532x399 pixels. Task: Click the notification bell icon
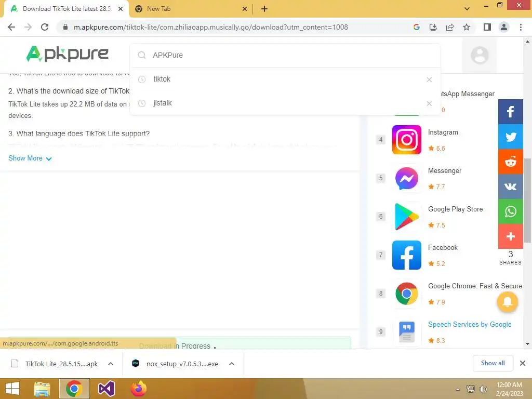click(x=507, y=302)
